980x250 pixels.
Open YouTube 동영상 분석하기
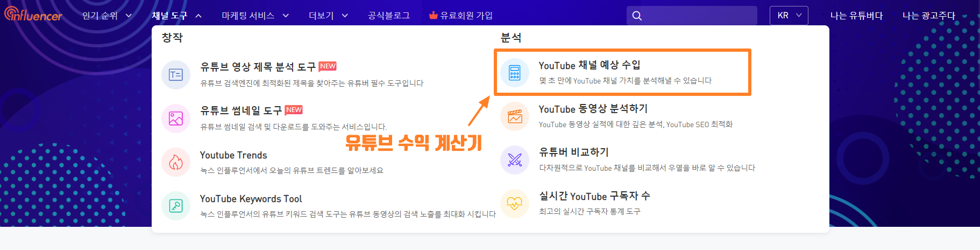593,109
